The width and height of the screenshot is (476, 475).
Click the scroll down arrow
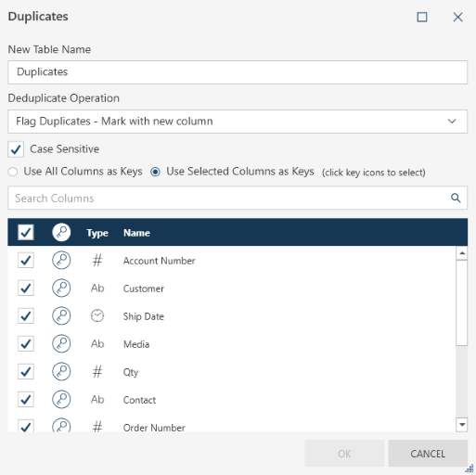pos(462,425)
